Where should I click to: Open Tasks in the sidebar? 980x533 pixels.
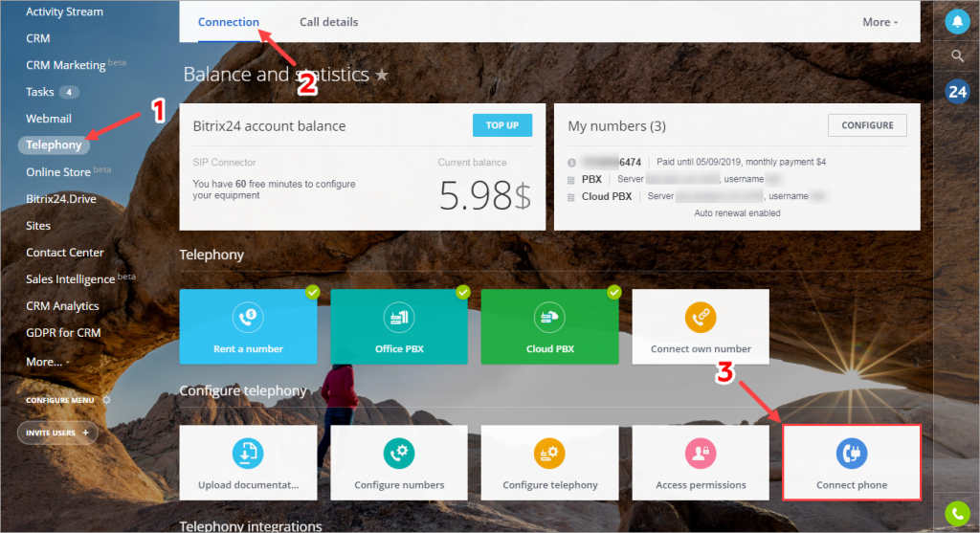pos(39,92)
